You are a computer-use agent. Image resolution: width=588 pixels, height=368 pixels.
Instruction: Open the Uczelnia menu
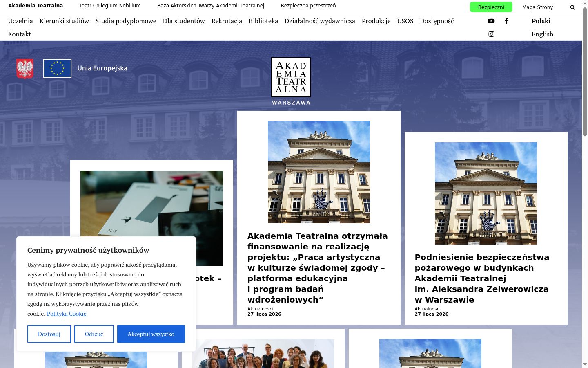tap(20, 21)
